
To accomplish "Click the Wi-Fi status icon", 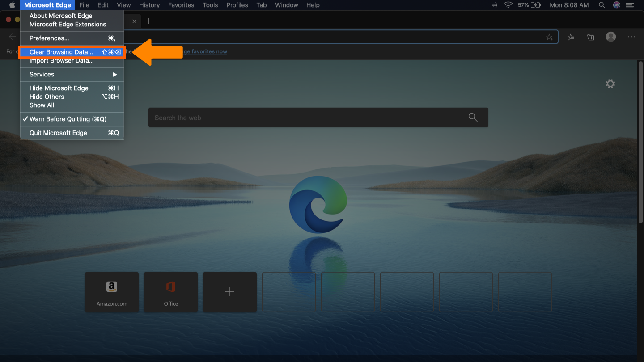I will 508,5.
